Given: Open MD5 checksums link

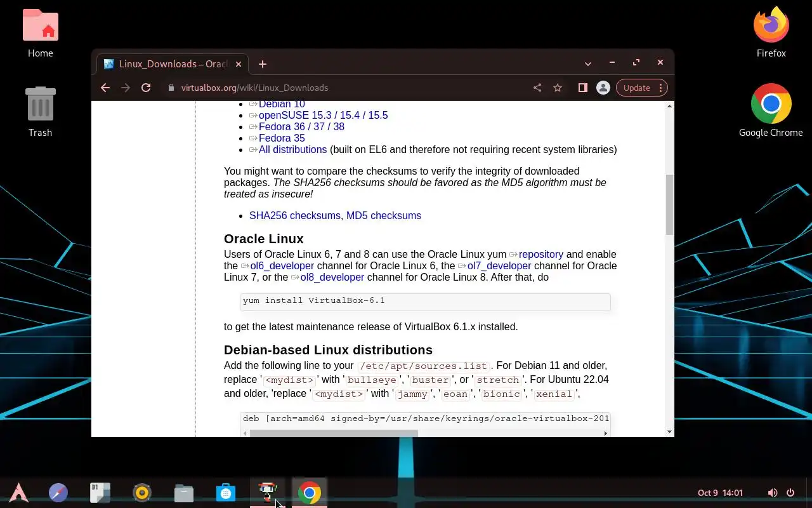Looking at the screenshot, I should tap(384, 215).
